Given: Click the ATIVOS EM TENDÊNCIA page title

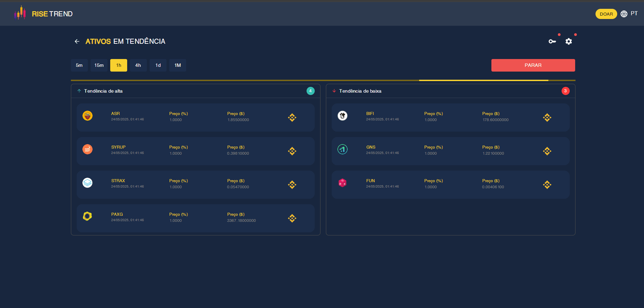Looking at the screenshot, I should click(x=125, y=41).
